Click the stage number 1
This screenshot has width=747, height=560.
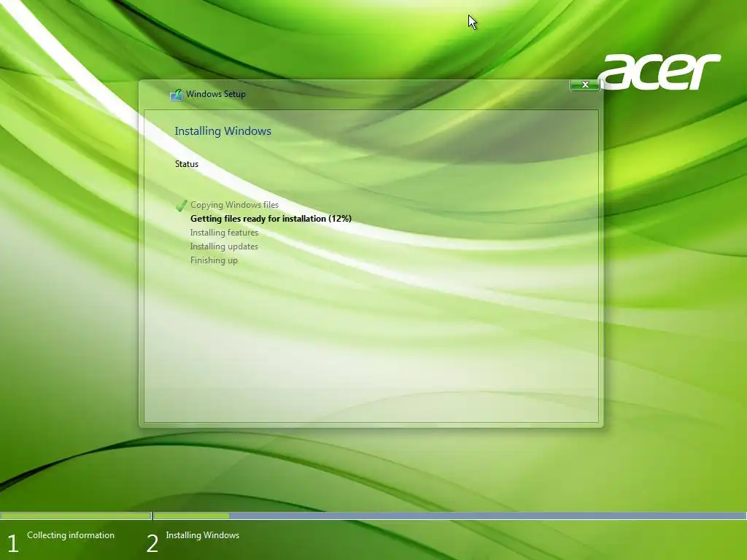click(x=13, y=544)
